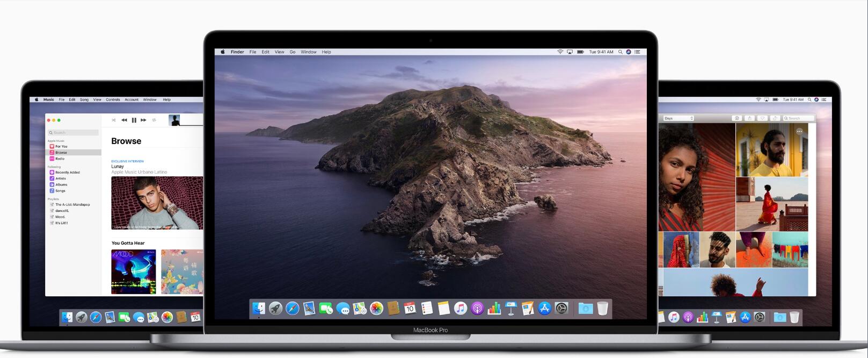Image resolution: width=868 pixels, height=358 pixels.
Task: Open Finder's File menu
Action: [253, 52]
